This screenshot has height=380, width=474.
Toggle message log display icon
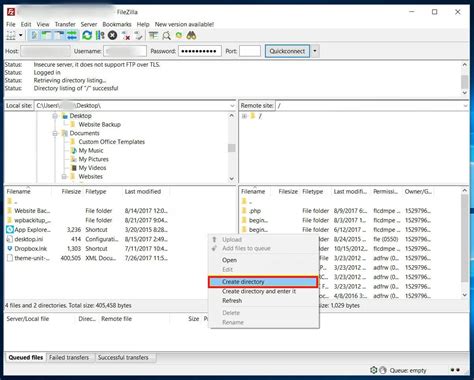34,35
